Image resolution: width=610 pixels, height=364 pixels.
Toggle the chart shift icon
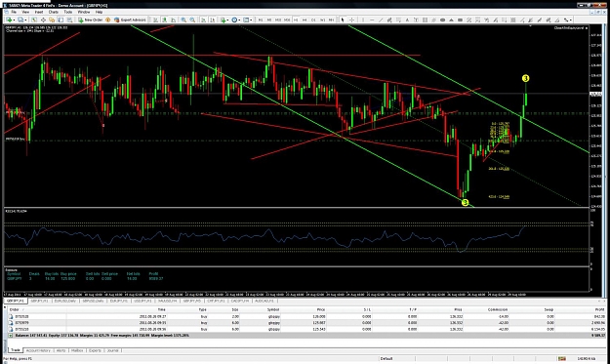pos(213,20)
